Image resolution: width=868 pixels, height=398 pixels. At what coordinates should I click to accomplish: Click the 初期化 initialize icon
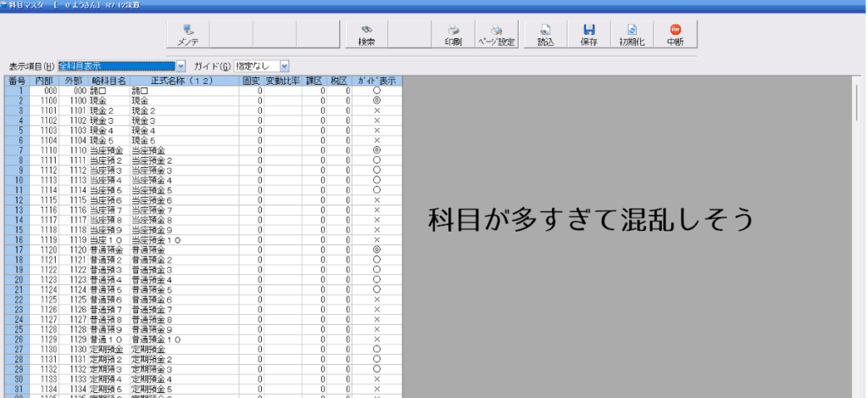tap(632, 34)
